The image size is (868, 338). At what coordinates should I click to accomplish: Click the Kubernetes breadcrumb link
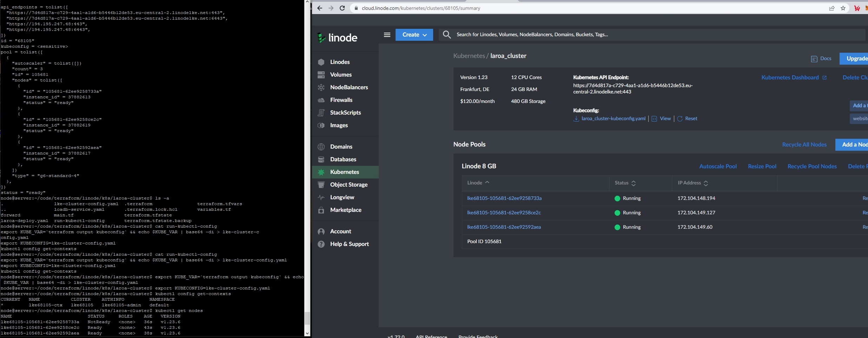tap(469, 56)
